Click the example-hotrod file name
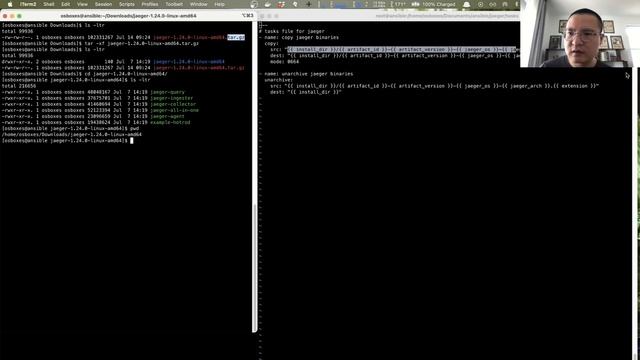640x360 pixels. (x=170, y=122)
